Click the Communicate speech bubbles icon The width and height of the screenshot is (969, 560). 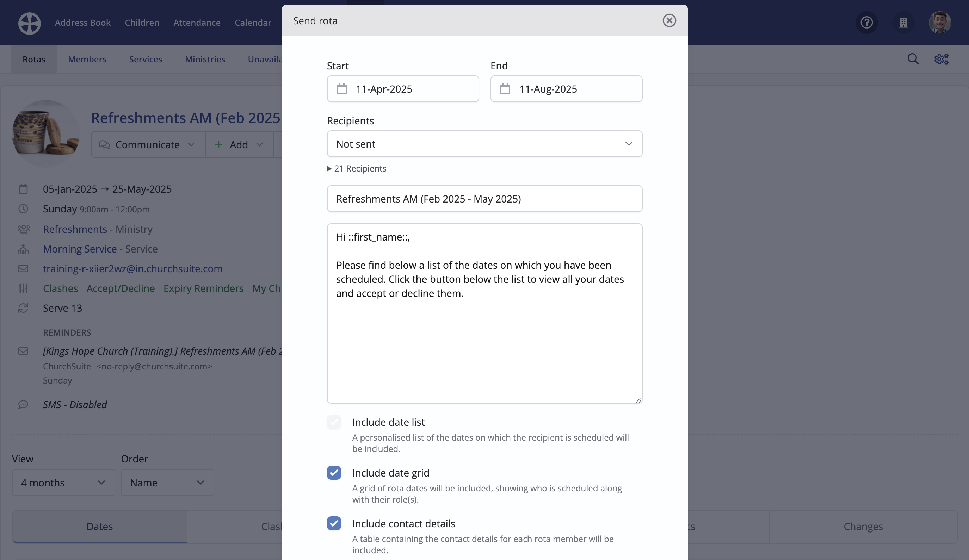(104, 144)
